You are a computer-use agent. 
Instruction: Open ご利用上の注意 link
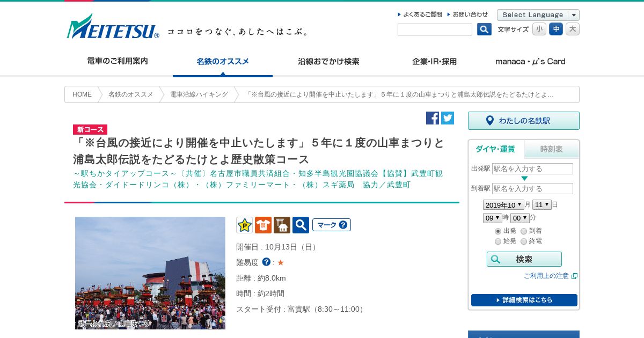[546, 276]
